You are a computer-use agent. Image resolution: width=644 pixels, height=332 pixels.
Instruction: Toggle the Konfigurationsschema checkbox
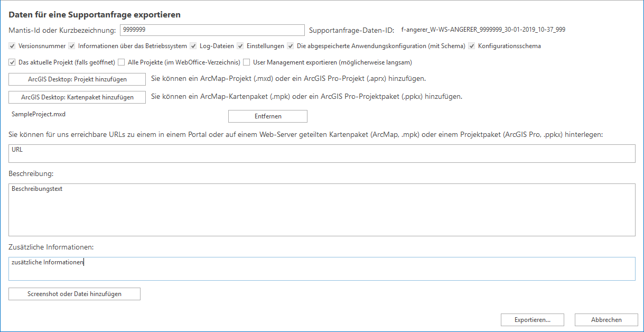[472, 46]
